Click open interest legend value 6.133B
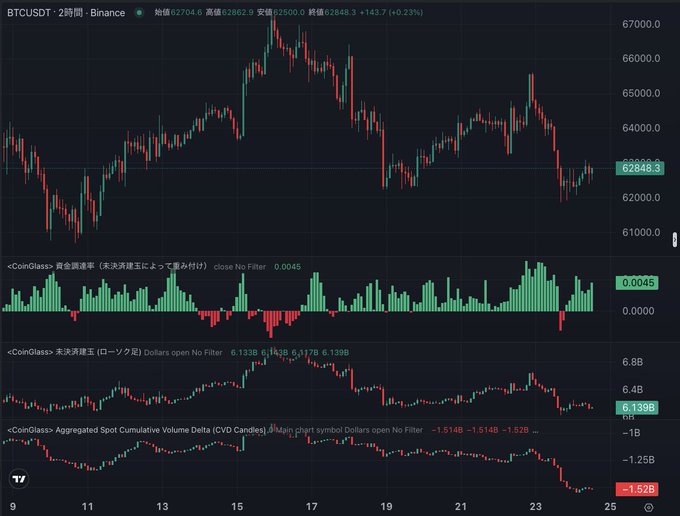680x516 pixels. 244,352
